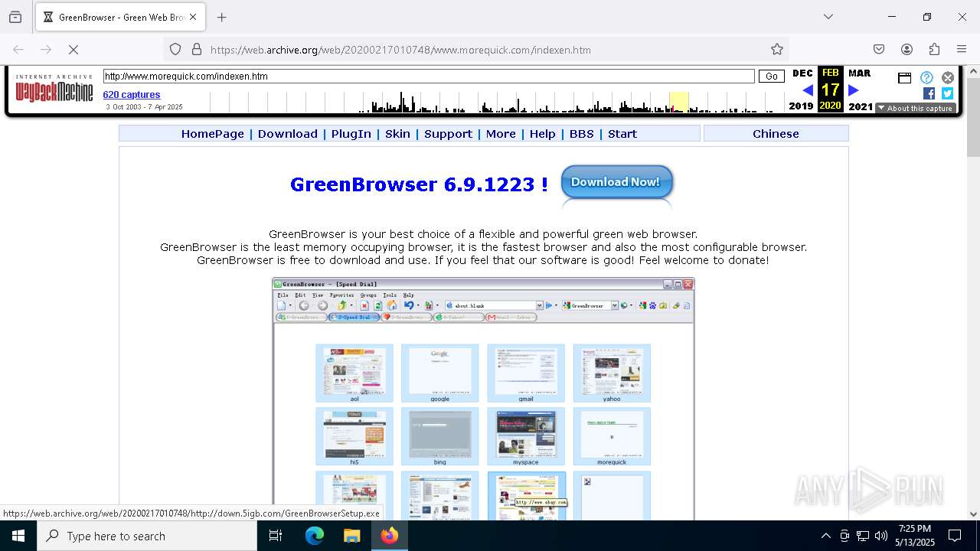Share capture on Facebook icon
Viewport: 980px width, 551px height.
tap(929, 93)
